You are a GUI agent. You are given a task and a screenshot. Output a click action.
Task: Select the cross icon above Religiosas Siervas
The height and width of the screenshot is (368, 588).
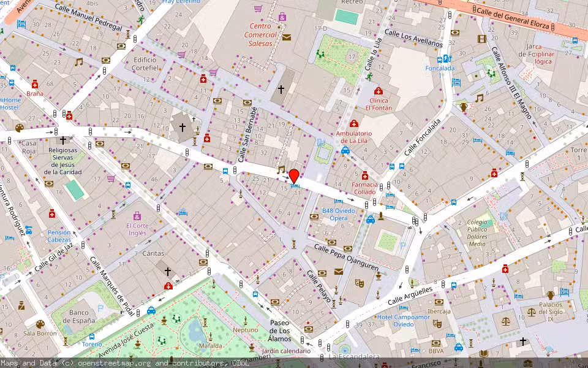pos(63,140)
